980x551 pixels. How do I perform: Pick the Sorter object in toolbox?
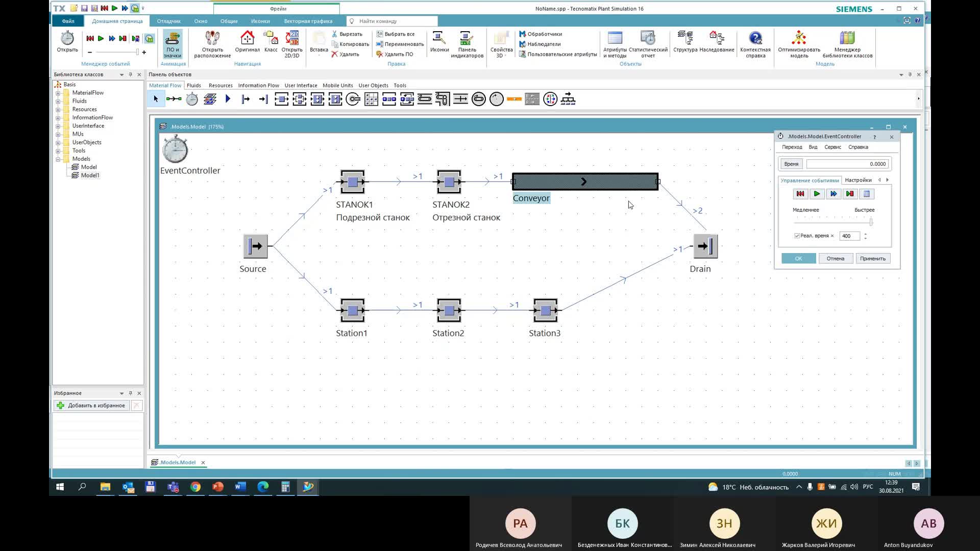407,99
